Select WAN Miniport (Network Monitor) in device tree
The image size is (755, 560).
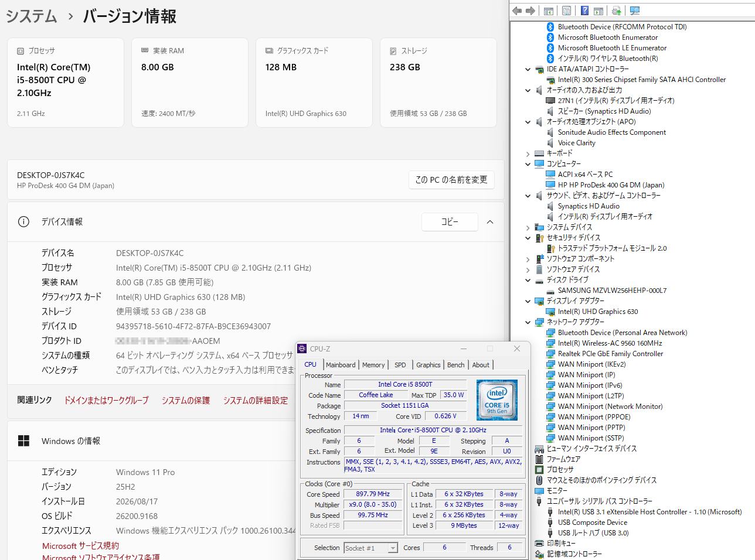[x=610, y=407]
